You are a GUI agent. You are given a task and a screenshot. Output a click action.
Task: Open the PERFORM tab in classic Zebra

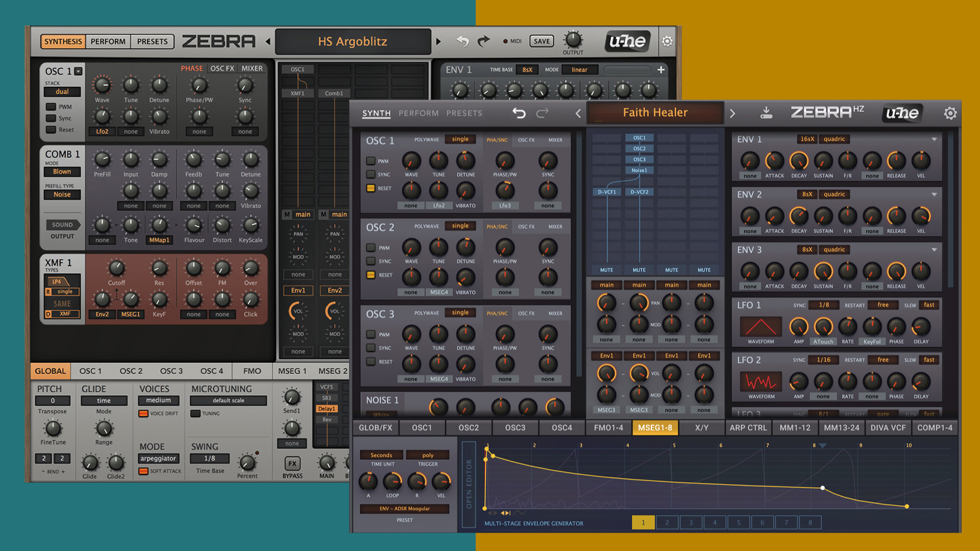point(108,41)
